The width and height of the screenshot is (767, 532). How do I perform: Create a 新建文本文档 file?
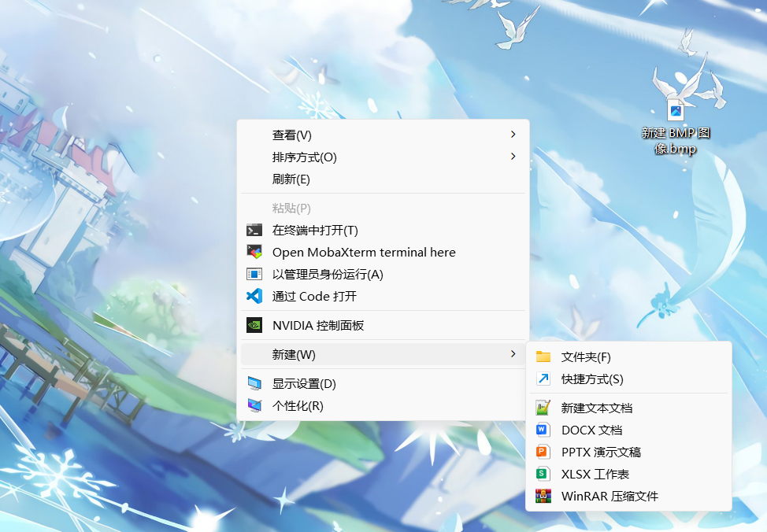[628, 408]
